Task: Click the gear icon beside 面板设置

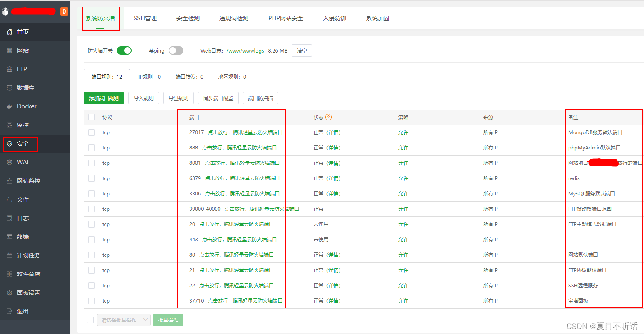Action: (10, 293)
